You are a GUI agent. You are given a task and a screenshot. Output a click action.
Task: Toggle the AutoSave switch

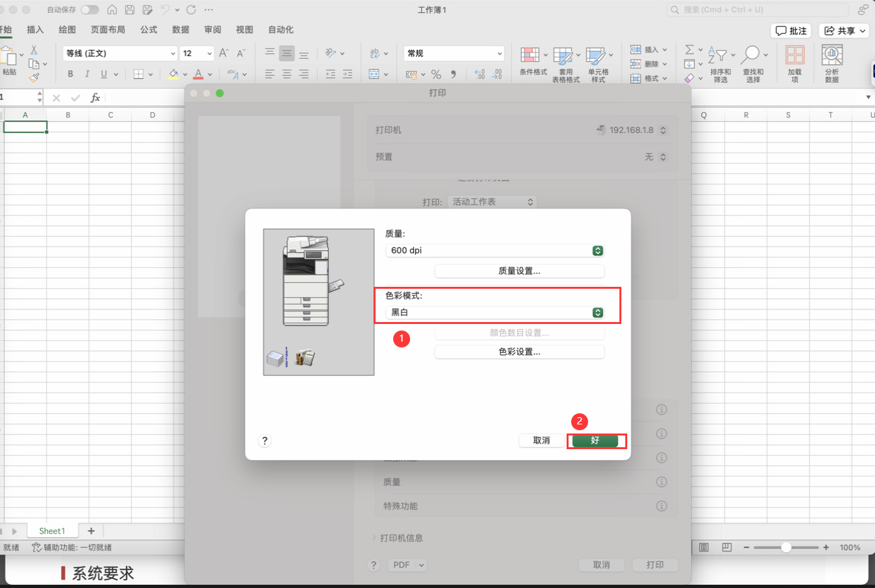tap(89, 10)
